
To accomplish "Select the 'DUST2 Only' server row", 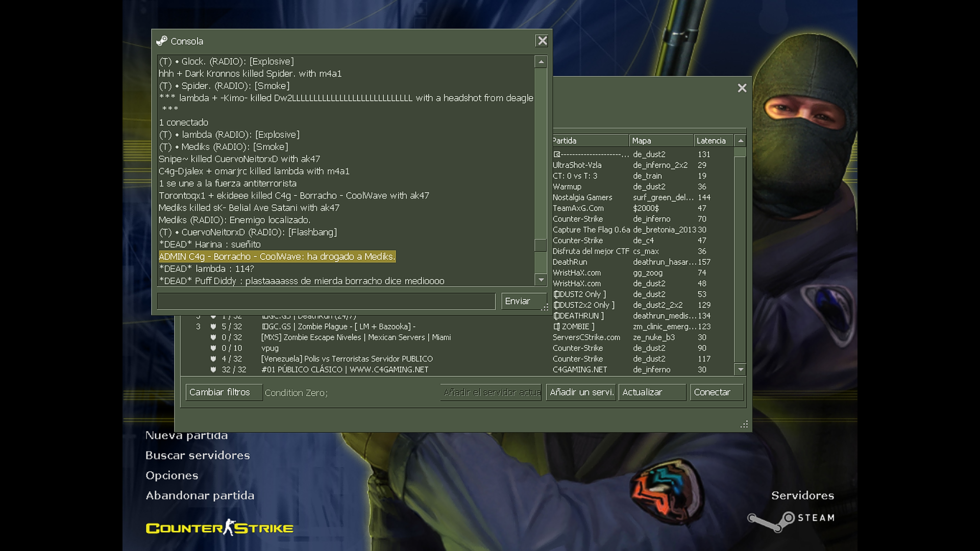I will [643, 294].
